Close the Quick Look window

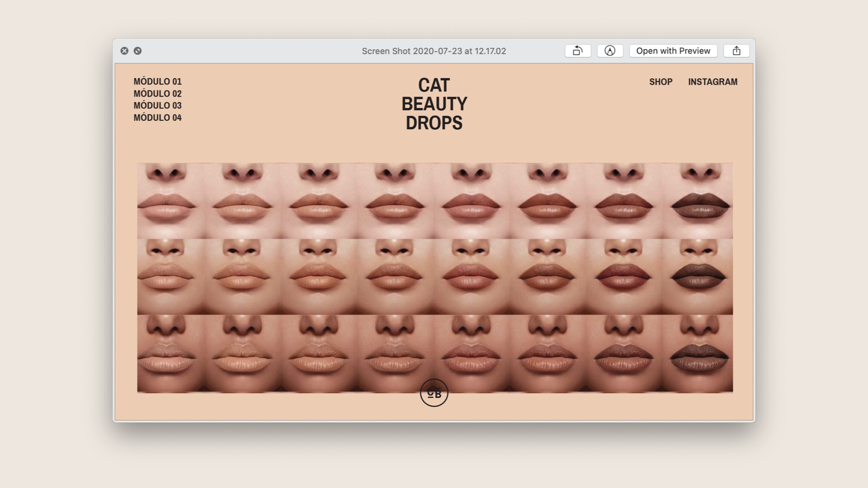click(124, 51)
